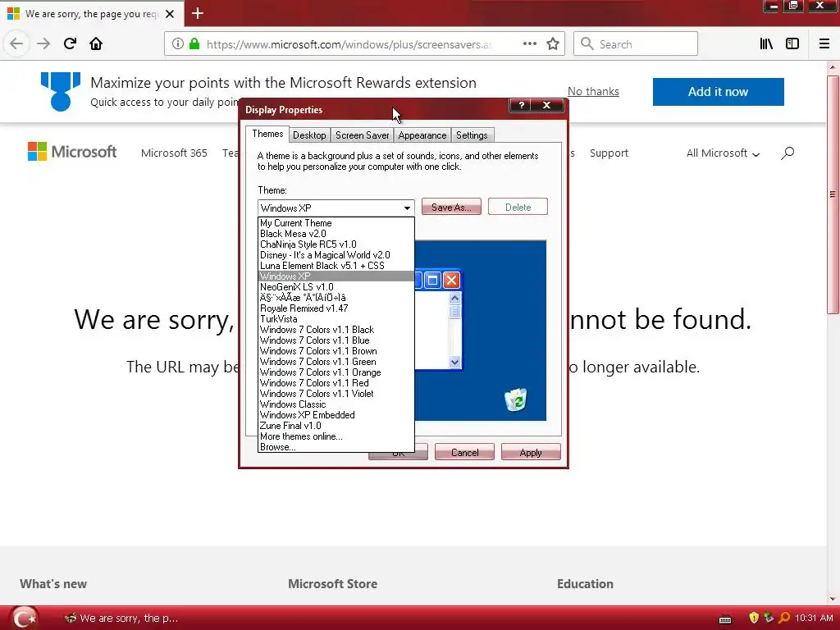Viewport: 840px width, 630px height.
Task: Open the Appearance tab
Action: (x=422, y=135)
